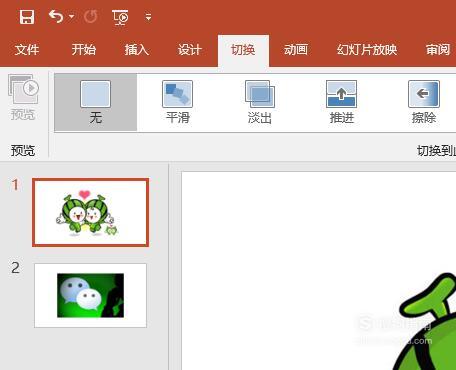Switch to the 动画 ribbon tab
Screen dimensions: 456x370
point(296,50)
